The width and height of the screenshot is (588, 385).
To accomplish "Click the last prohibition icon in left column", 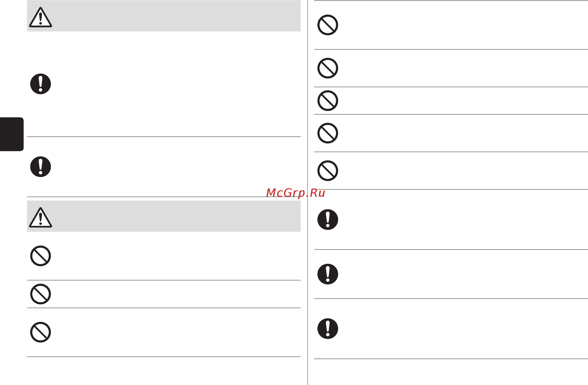I will click(41, 332).
